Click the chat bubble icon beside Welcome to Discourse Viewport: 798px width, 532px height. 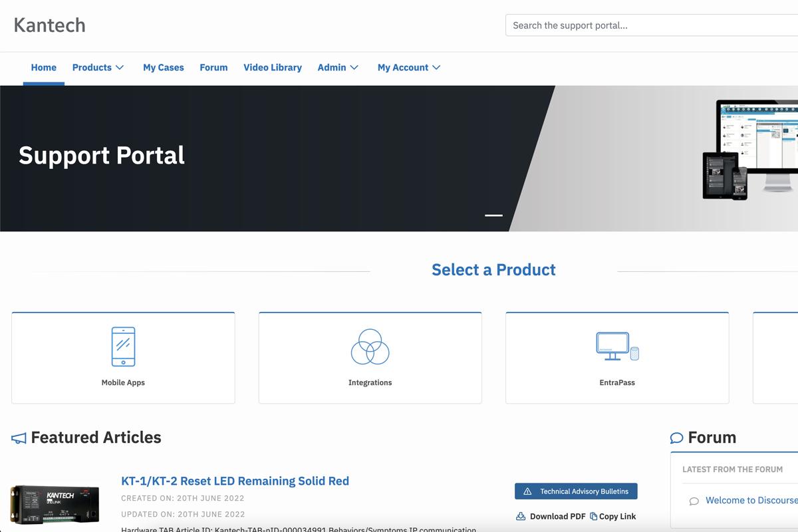(694, 501)
